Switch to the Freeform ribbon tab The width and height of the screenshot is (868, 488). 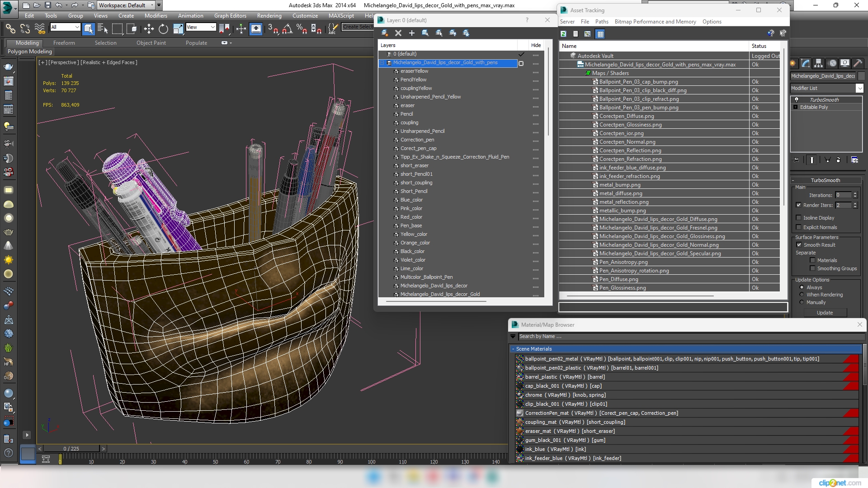click(x=64, y=43)
